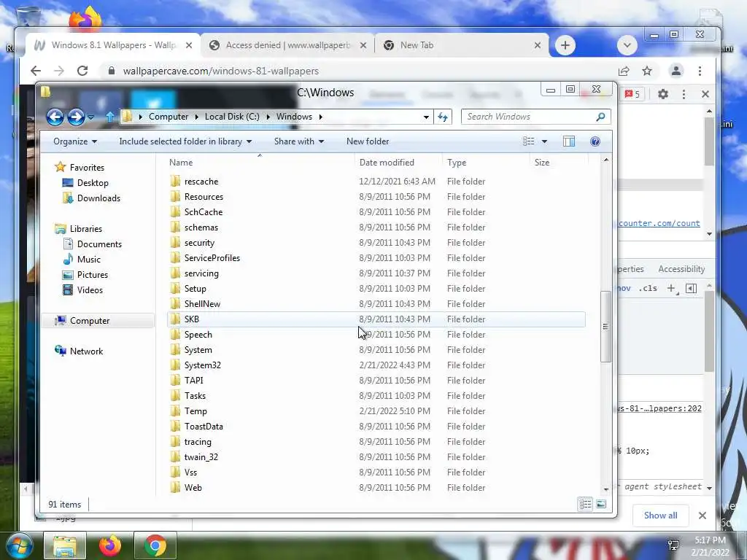747x560 pixels.
Task: Refresh the Windows folder view
Action: point(443,117)
